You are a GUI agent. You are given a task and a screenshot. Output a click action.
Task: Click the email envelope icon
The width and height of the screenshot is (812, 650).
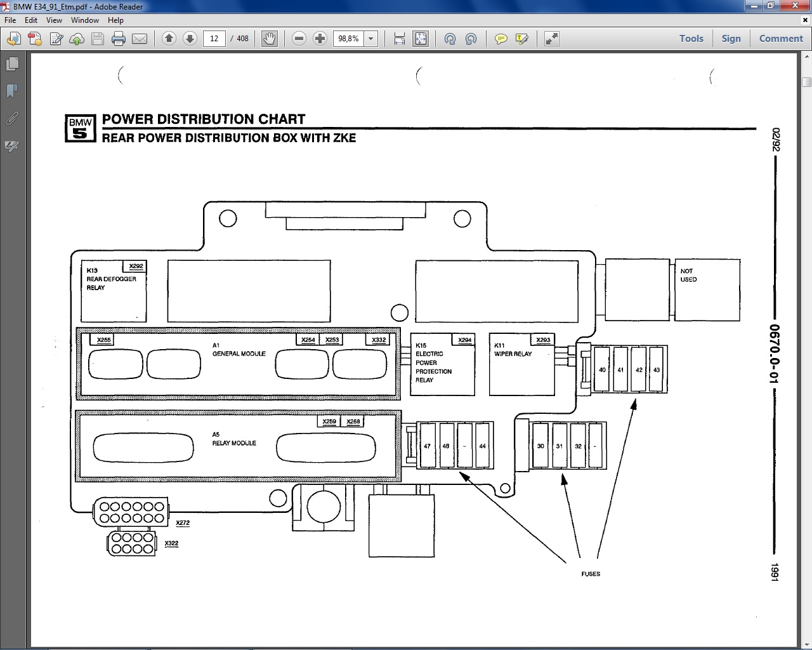click(140, 39)
